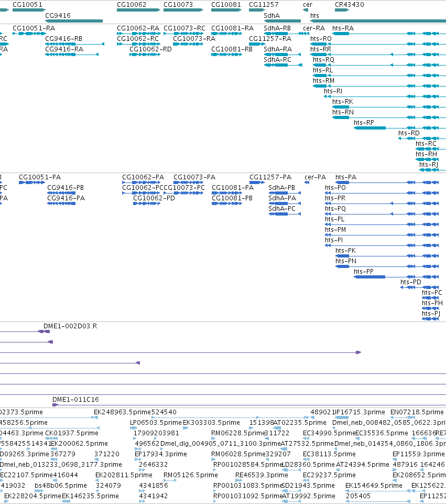Screen dimensions: 446x504
Task: Click the teal CG9416 gene arrow glyph
Action: pyautogui.click(x=74, y=21)
